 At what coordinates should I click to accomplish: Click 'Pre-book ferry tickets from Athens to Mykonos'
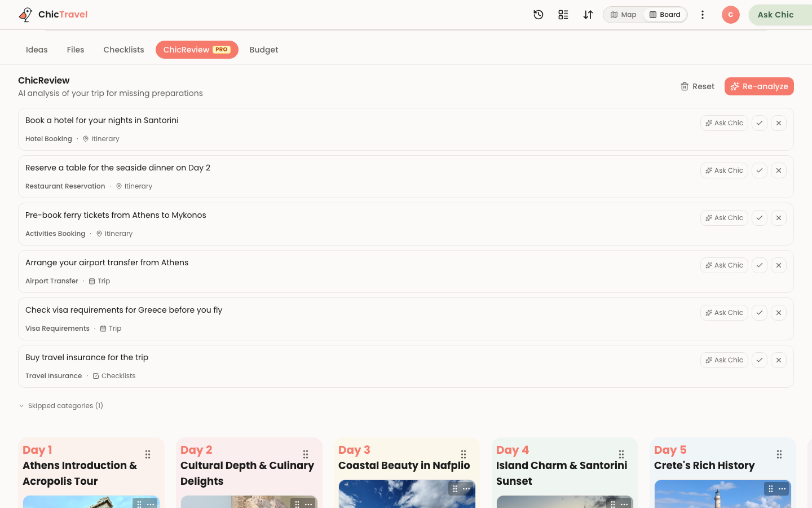click(x=116, y=215)
